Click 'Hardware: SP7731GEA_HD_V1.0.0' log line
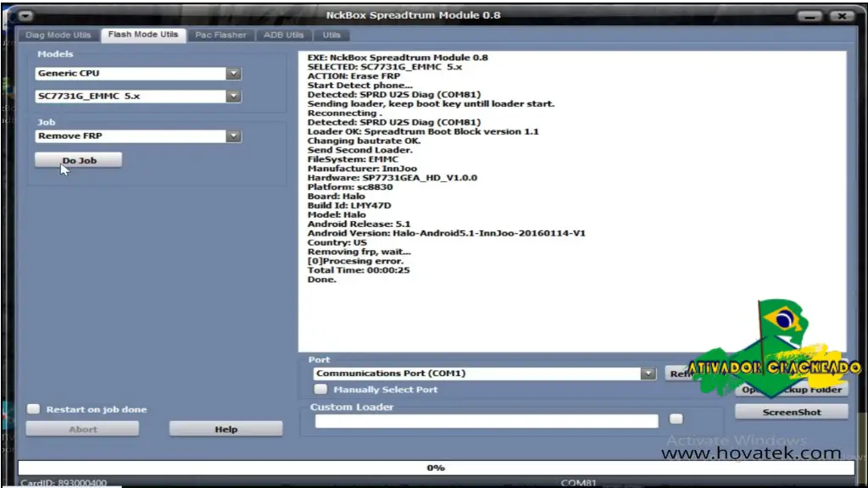Screen dimensions: 868x488 click(x=392, y=178)
